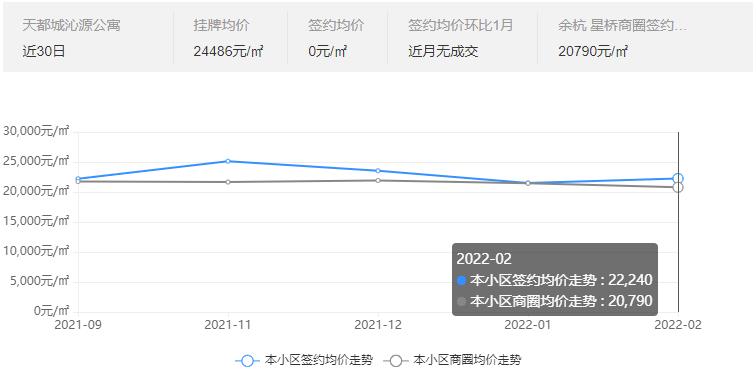The height and width of the screenshot is (372, 756).
Task: Click the 25,000元/㎡ y-axis label
Action: click(36, 161)
